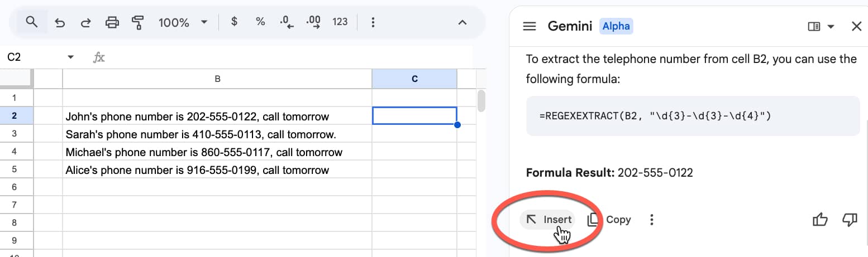
Task: Open the Gemini hamburger menu
Action: click(529, 26)
